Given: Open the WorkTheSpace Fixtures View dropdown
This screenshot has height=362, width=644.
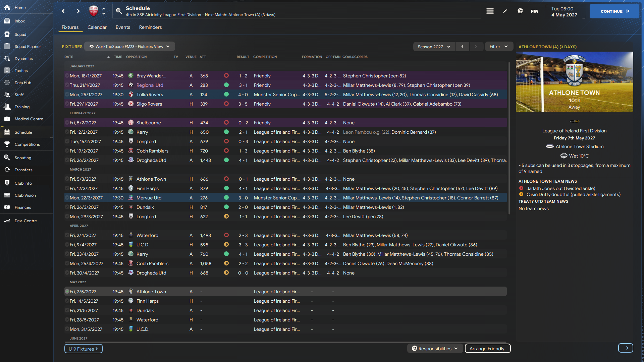Looking at the screenshot, I should 129,47.
